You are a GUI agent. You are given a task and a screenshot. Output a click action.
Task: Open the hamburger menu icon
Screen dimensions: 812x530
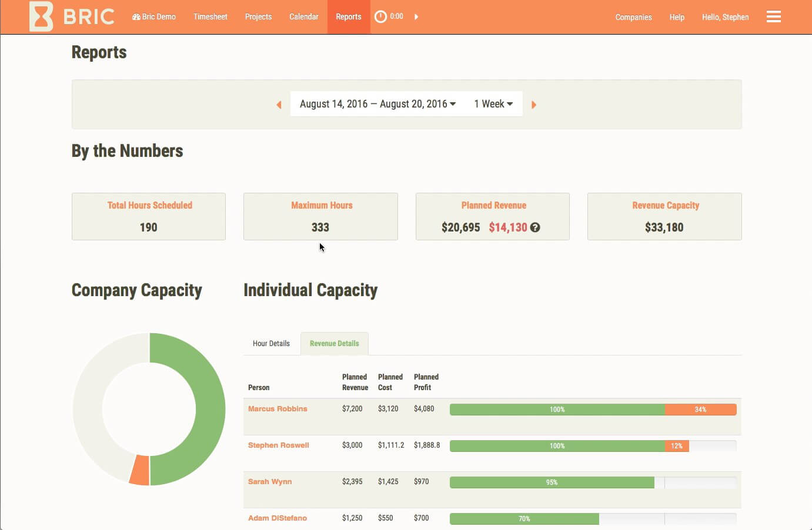click(774, 16)
